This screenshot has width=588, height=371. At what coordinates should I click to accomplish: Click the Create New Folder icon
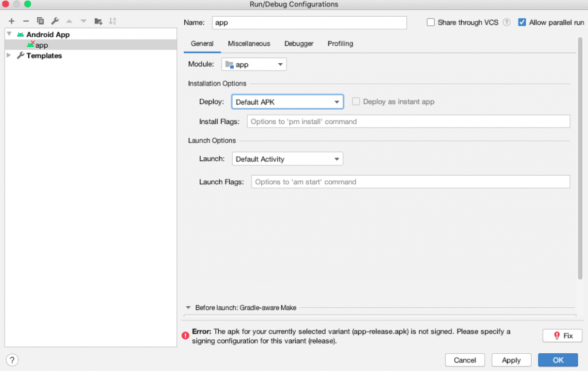click(x=98, y=21)
